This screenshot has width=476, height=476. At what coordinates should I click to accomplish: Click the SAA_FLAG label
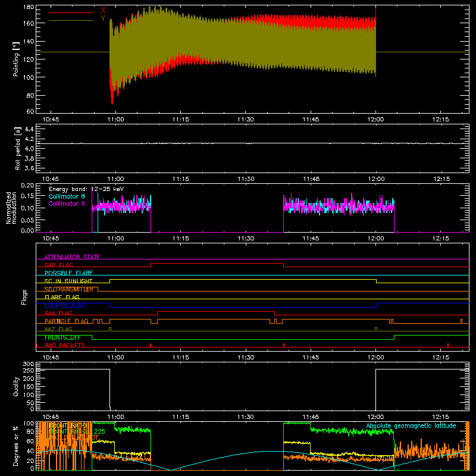click(x=58, y=313)
